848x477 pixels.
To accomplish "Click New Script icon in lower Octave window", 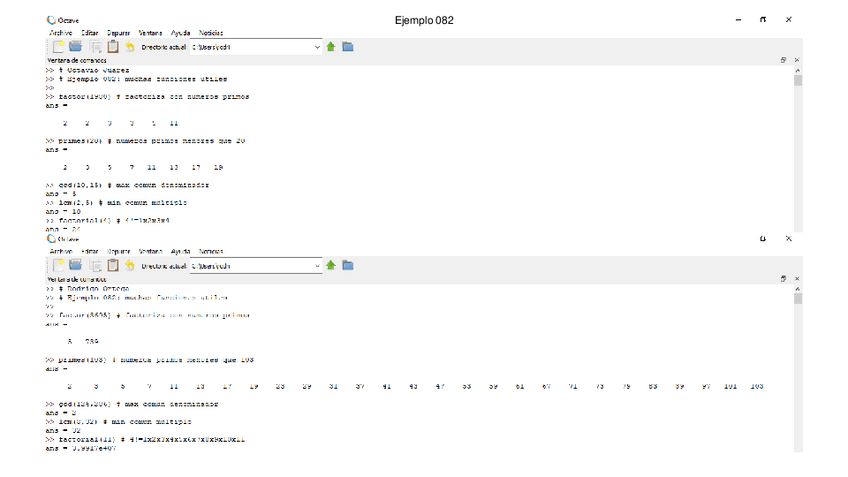I will (x=58, y=265).
